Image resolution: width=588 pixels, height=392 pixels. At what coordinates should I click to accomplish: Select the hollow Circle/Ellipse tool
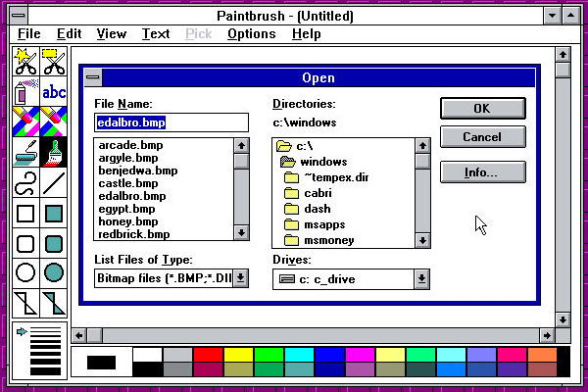click(x=25, y=272)
